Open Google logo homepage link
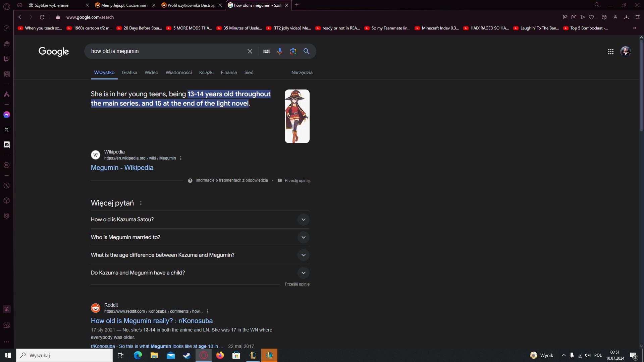Viewport: 644px width, 362px height. 54,51
